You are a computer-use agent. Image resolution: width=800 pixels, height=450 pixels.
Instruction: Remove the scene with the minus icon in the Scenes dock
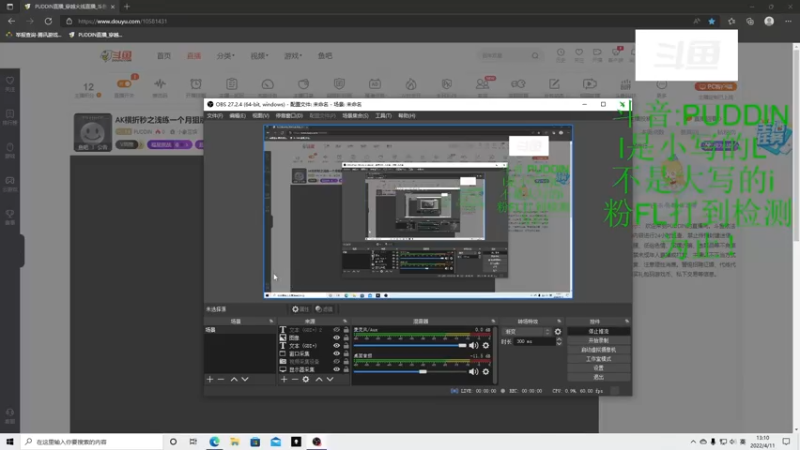[x=221, y=380]
